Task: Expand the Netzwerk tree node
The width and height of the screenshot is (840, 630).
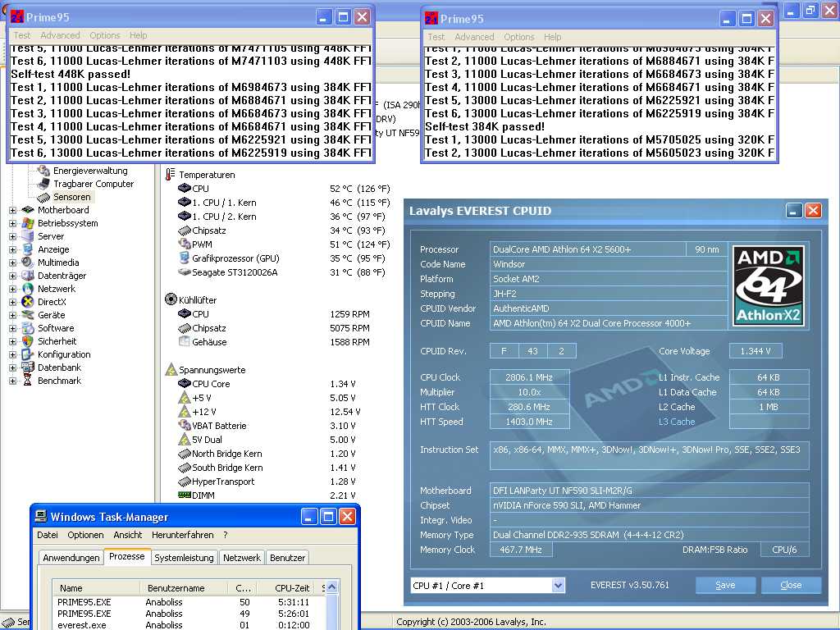Action: [x=13, y=290]
